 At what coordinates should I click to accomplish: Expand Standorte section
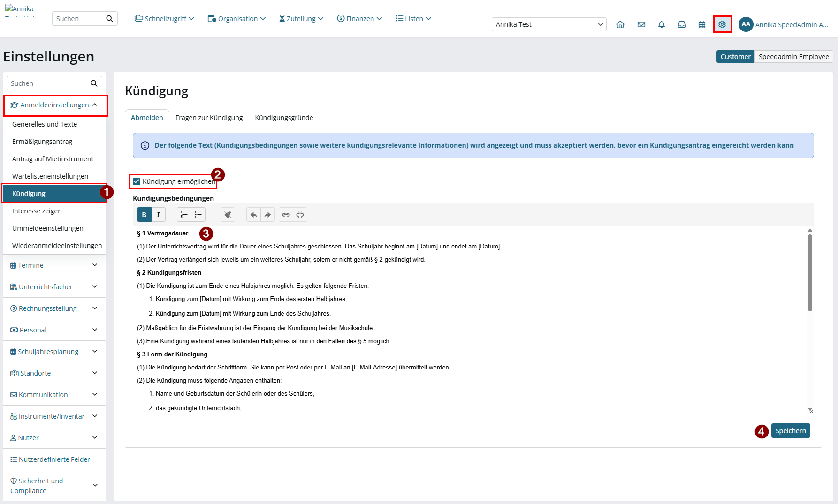54,373
